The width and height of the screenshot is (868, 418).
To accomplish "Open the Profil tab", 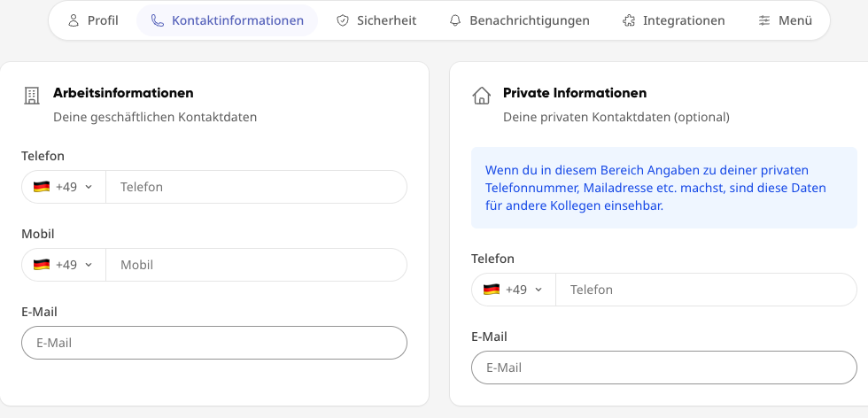I will [x=92, y=20].
